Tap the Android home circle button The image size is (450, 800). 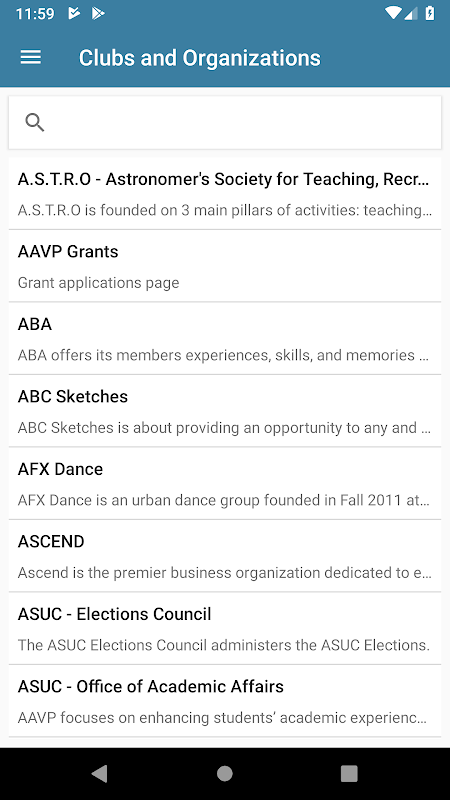pos(224,774)
